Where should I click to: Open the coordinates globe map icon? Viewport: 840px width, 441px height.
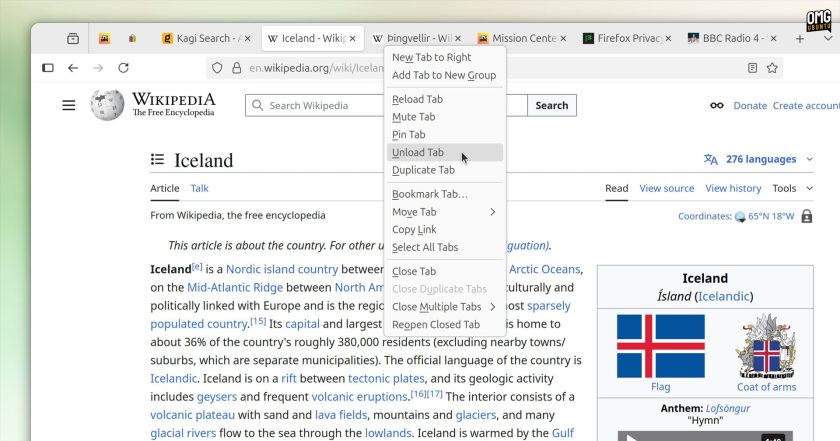(740, 216)
